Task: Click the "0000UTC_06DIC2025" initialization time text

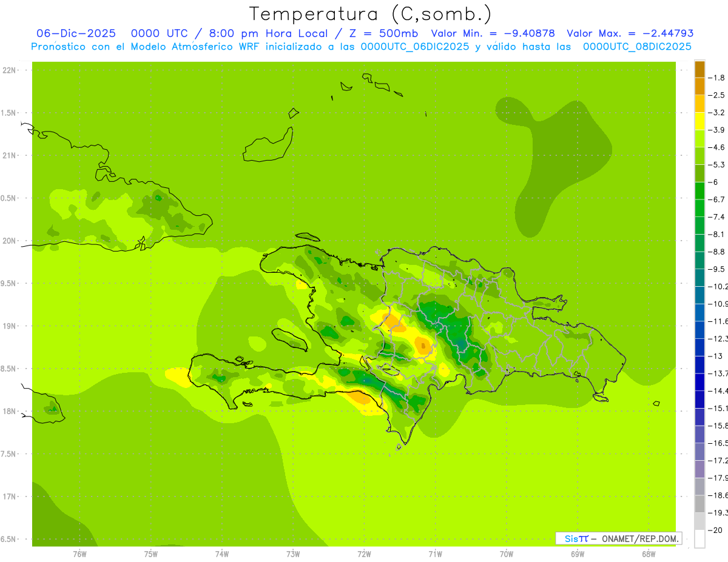Action: [x=415, y=47]
